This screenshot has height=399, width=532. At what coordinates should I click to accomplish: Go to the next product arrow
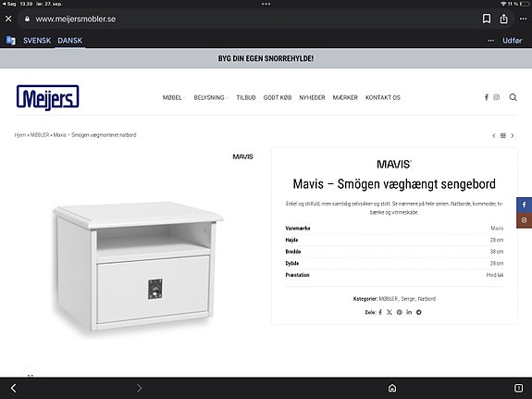pyautogui.click(x=513, y=135)
